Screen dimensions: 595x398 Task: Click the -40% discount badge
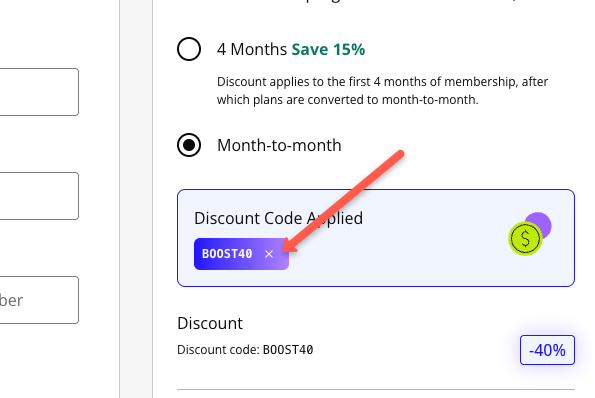tap(547, 350)
